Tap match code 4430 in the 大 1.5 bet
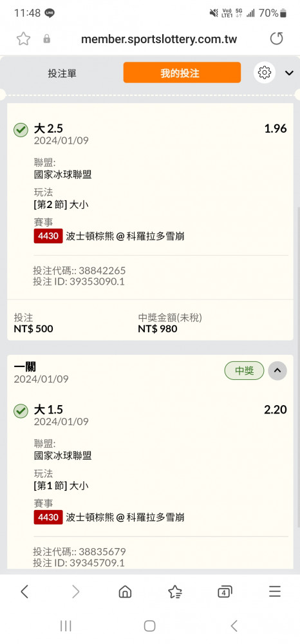Viewport: 300px width, 644px height. tap(48, 517)
